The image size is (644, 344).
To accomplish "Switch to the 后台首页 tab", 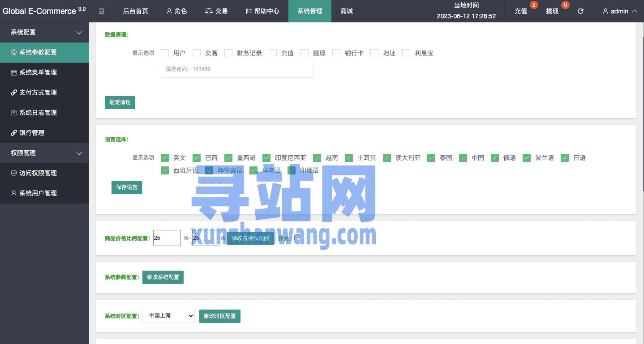I will pyautogui.click(x=135, y=11).
